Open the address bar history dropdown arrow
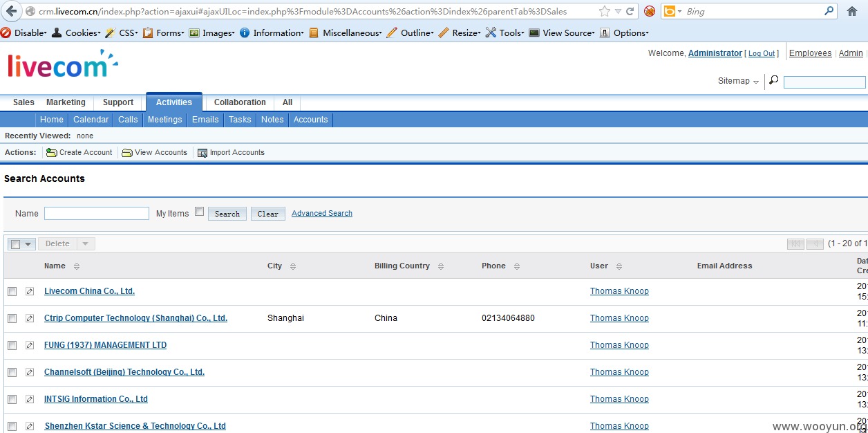The height and width of the screenshot is (433, 868). [618, 11]
